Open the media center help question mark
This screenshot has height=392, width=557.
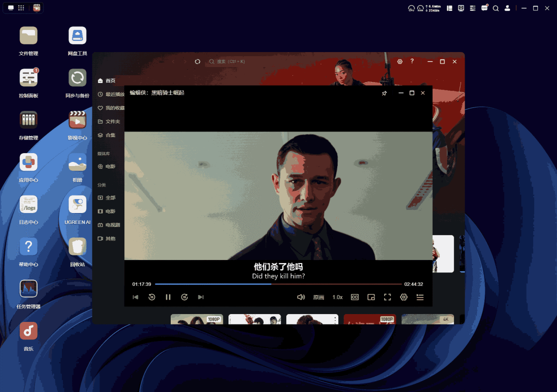(x=412, y=61)
